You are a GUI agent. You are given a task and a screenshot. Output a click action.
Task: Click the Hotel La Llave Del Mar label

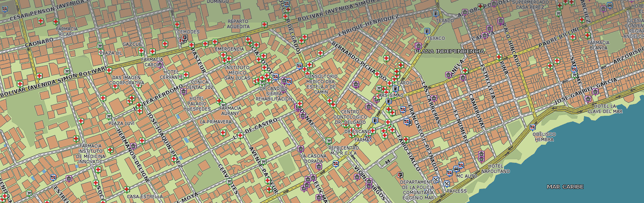(605, 109)
